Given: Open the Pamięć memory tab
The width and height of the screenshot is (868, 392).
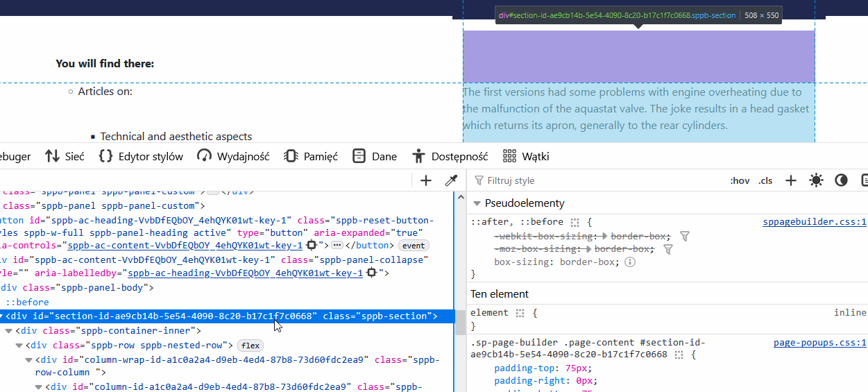Looking at the screenshot, I should (x=311, y=156).
